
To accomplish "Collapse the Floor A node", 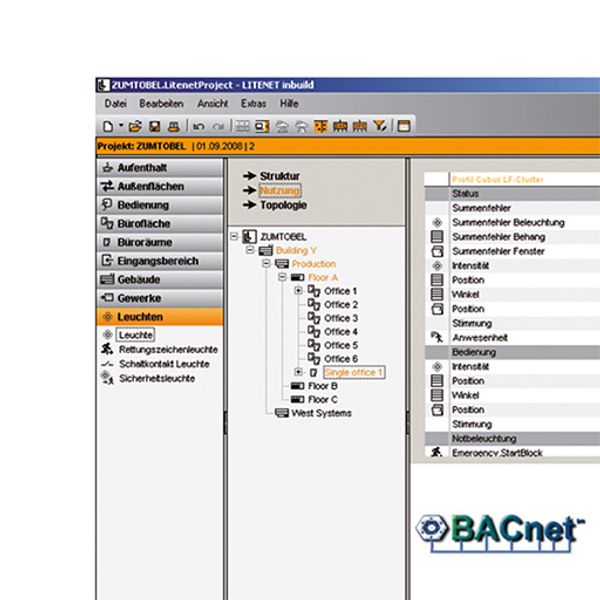I will click(x=282, y=277).
